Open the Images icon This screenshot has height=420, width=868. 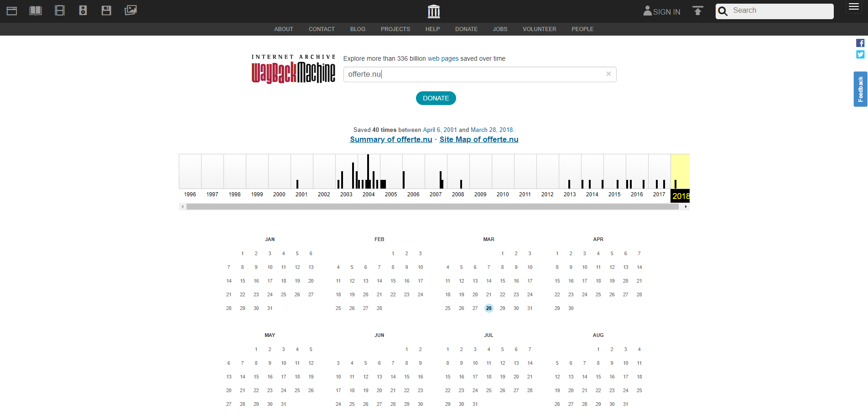pos(130,10)
